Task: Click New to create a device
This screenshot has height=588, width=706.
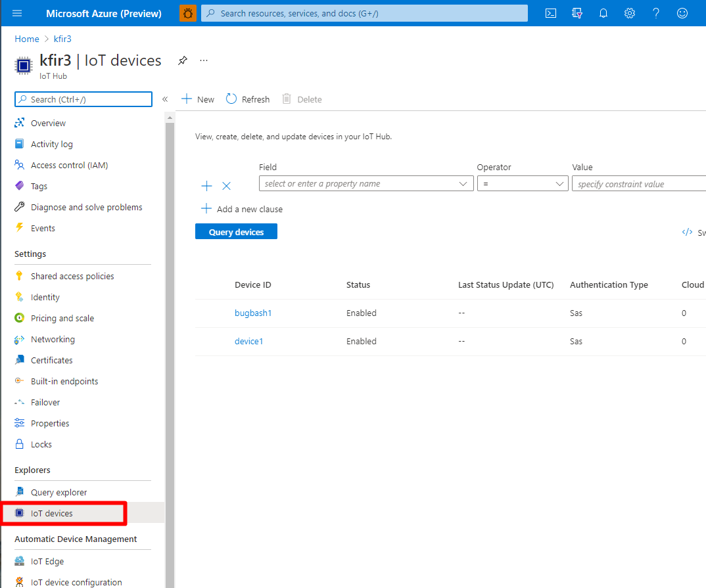Action: tap(198, 99)
